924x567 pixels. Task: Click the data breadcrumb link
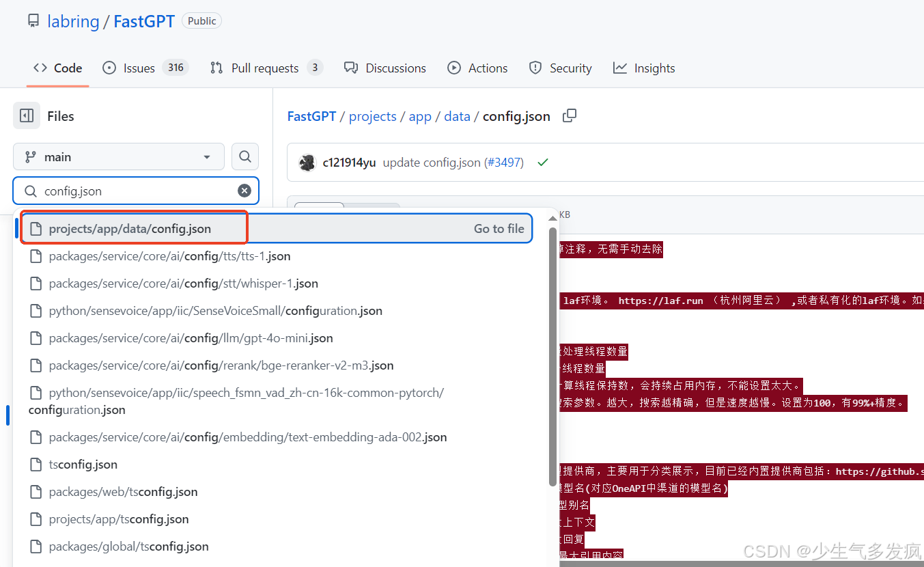[x=457, y=116]
